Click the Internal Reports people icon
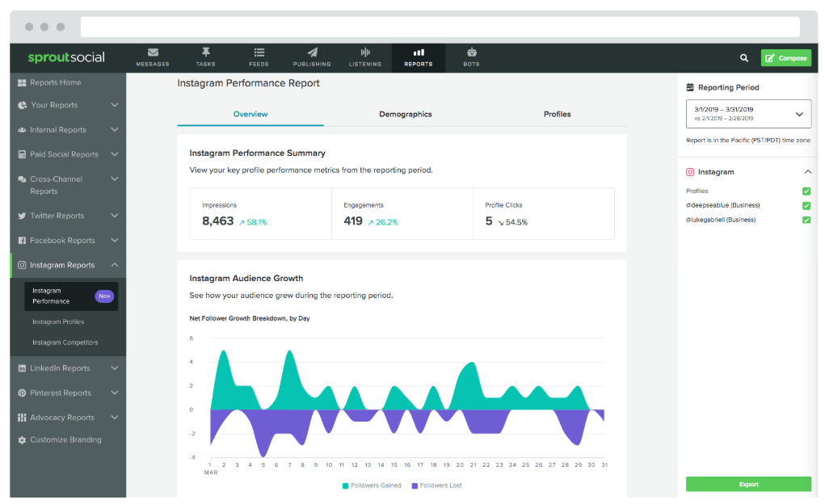Image resolution: width=825 pixels, height=504 pixels. (x=22, y=130)
